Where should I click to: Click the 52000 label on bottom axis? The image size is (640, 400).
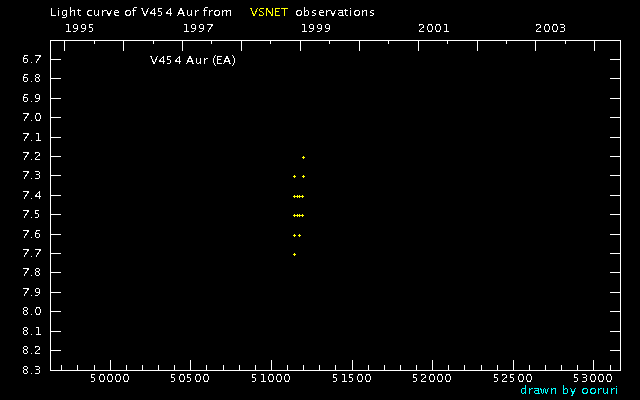tap(431, 379)
